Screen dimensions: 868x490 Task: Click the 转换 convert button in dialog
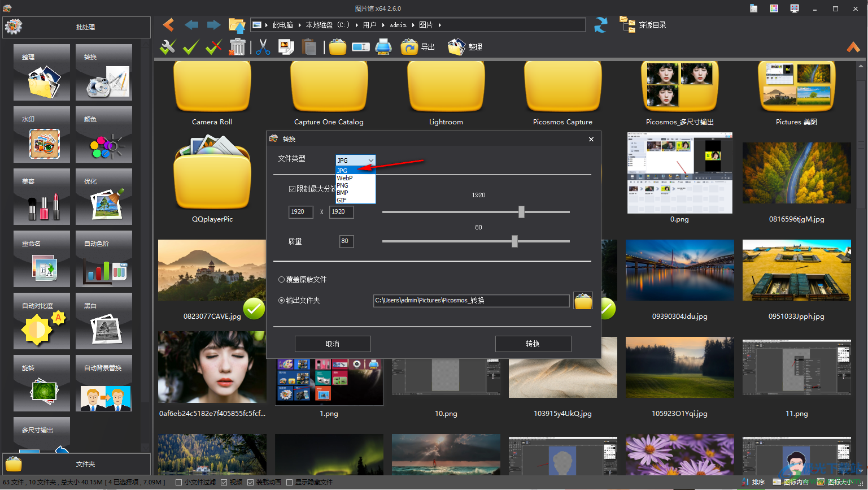pyautogui.click(x=533, y=344)
